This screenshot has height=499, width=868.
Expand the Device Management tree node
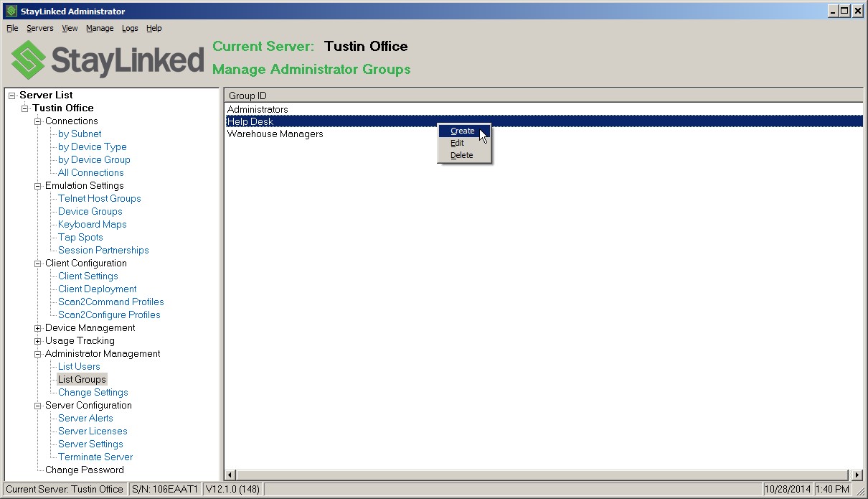click(x=37, y=328)
